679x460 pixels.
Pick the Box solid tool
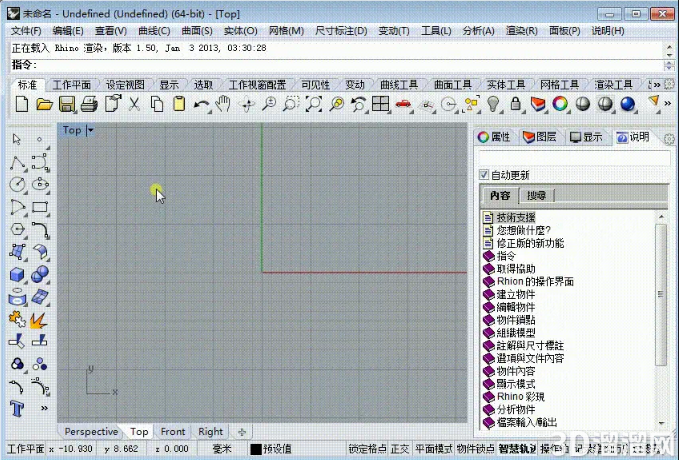pyautogui.click(x=17, y=275)
